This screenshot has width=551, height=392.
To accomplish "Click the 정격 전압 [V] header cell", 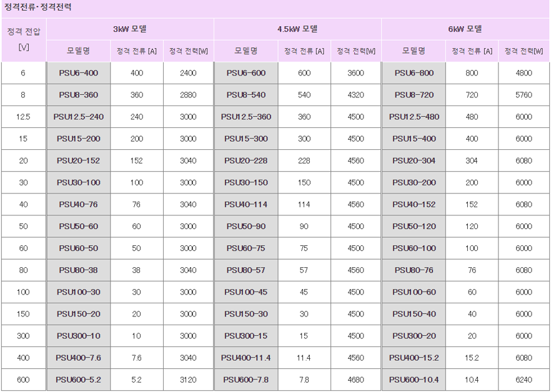I will click(24, 40).
